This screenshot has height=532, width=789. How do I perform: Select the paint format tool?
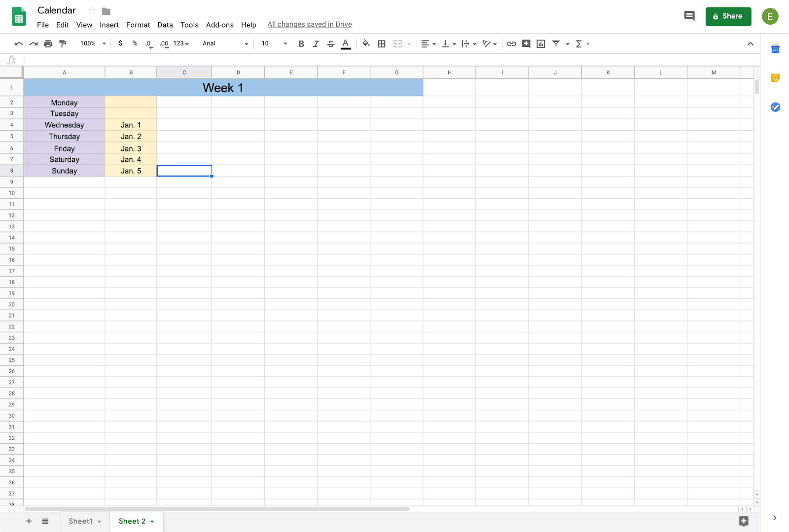(x=63, y=44)
